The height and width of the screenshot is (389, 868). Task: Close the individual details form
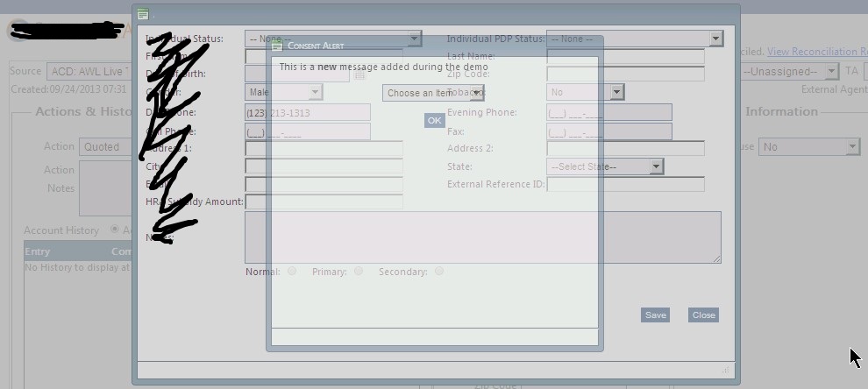click(703, 315)
